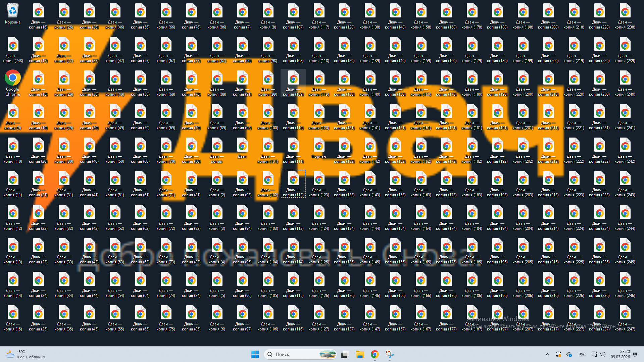The image size is (644, 362).
Task: Click the Поиск taskbar search box
Action: click(x=300, y=354)
